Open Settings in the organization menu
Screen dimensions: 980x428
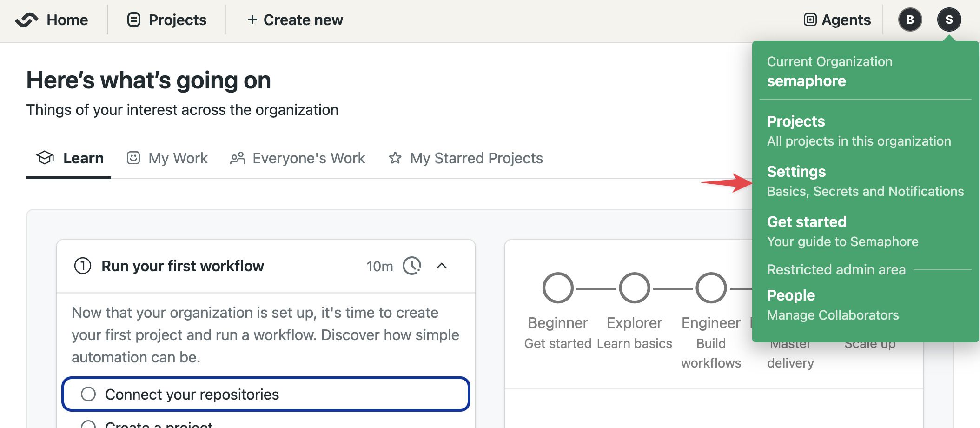[796, 172]
